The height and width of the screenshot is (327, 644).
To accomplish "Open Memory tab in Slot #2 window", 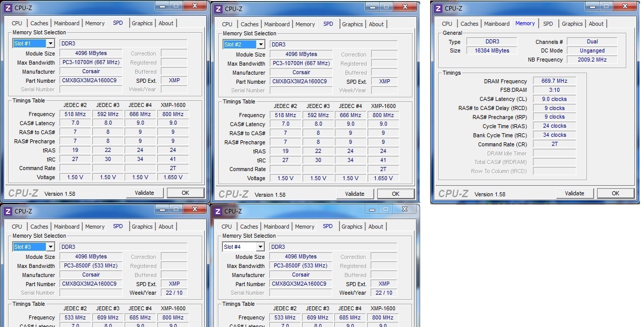I will coord(305,24).
